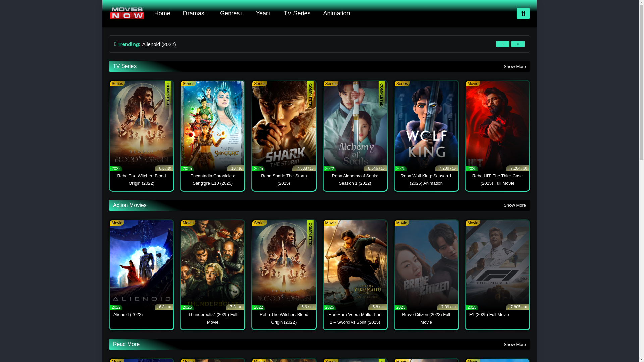644x362 pixels.
Task: Show more TV Series
Action: tap(515, 66)
